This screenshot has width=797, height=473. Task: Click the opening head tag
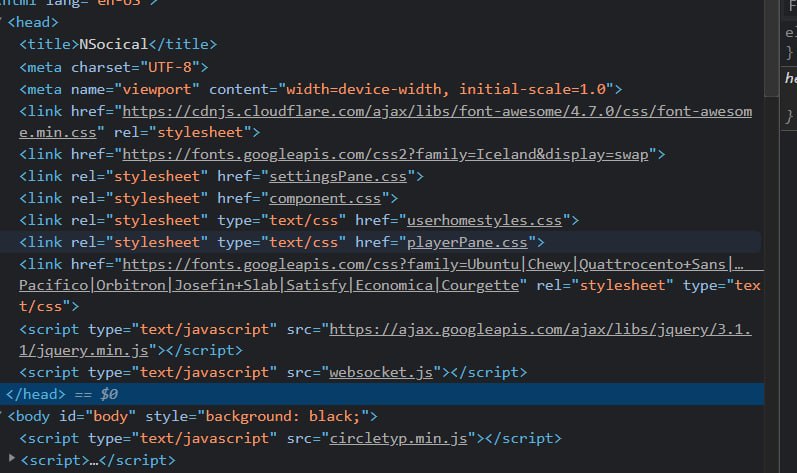pyautogui.click(x=33, y=22)
